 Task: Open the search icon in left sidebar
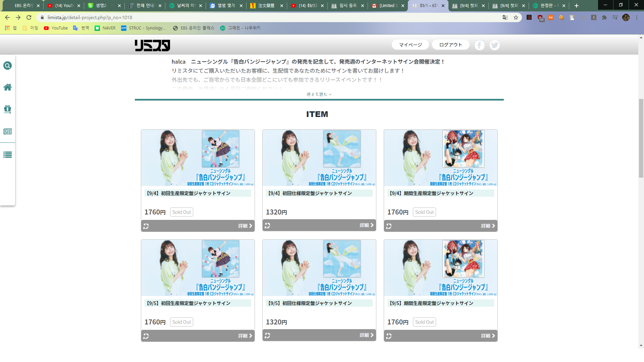tap(7, 66)
